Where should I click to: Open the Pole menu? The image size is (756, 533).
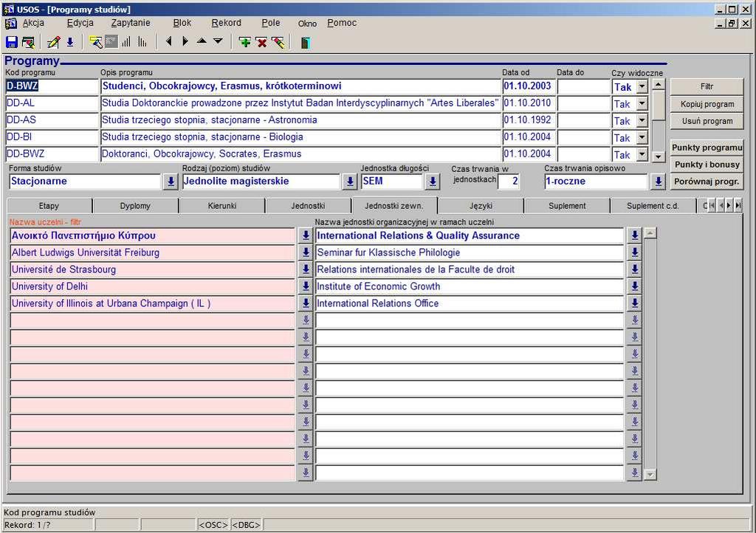coord(271,23)
